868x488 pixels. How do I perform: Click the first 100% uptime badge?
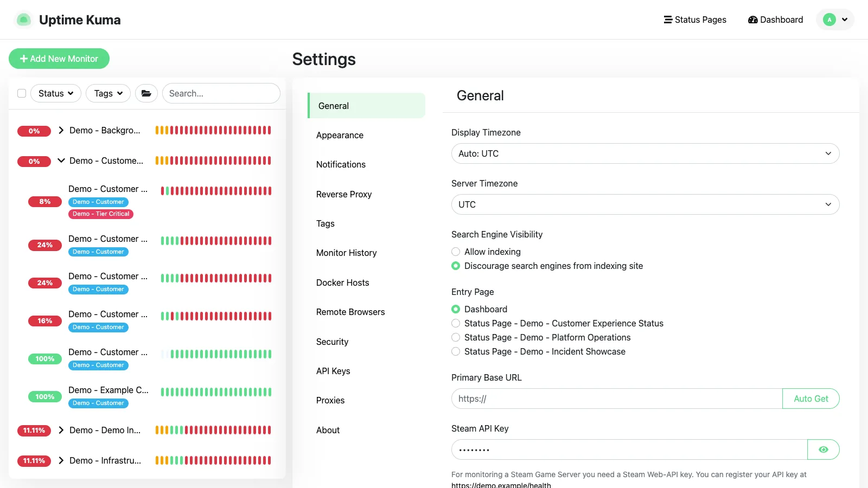(x=45, y=359)
